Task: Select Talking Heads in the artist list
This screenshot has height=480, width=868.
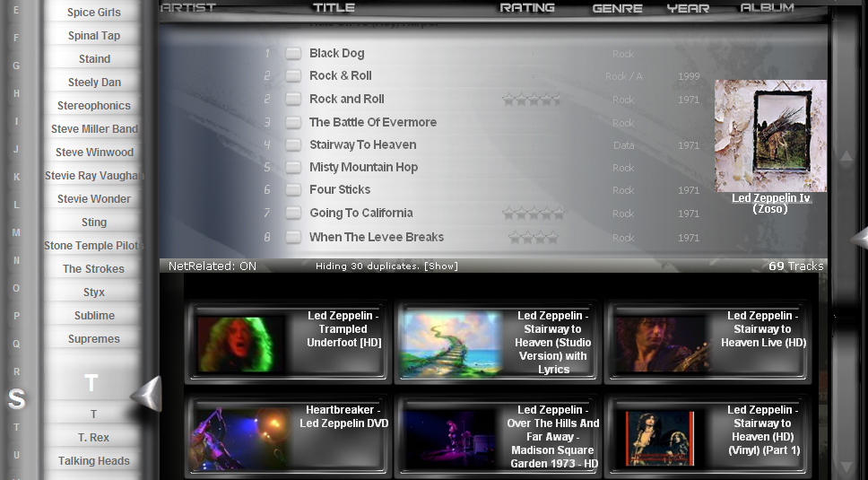Action: [94, 461]
